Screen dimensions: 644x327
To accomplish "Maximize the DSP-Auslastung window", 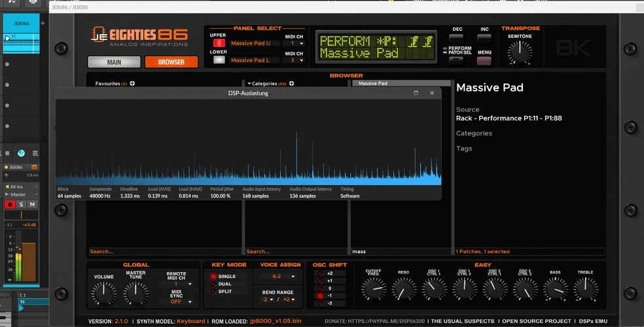I will click(x=416, y=93).
